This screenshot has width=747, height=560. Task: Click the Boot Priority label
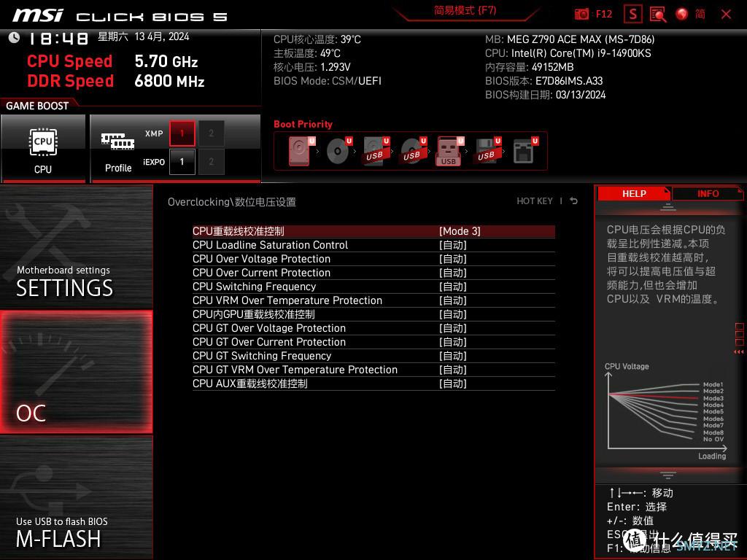click(x=303, y=124)
